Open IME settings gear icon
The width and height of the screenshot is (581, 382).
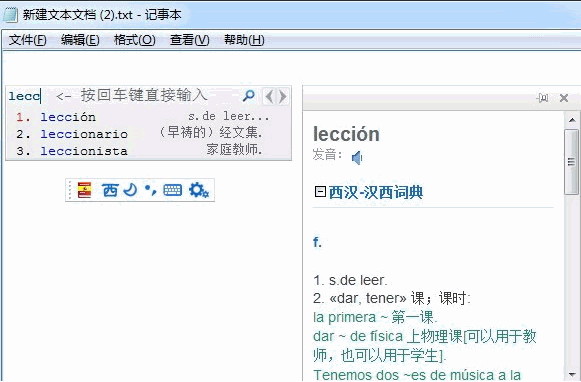199,190
